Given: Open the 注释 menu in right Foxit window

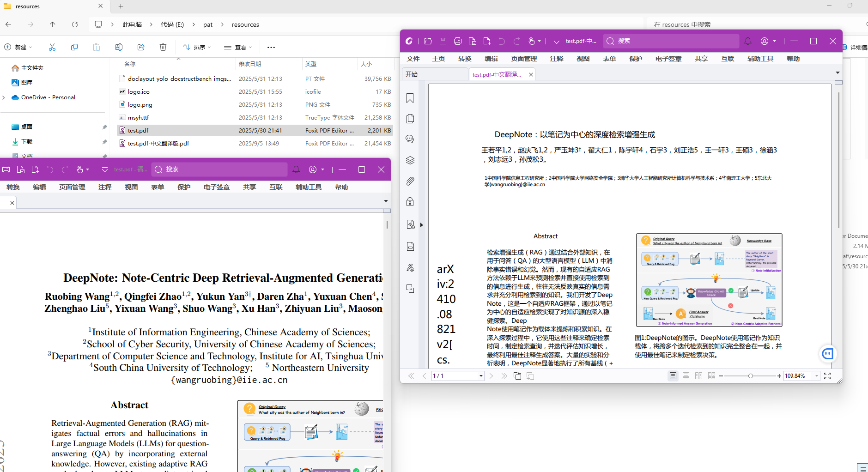Looking at the screenshot, I should 557,59.
